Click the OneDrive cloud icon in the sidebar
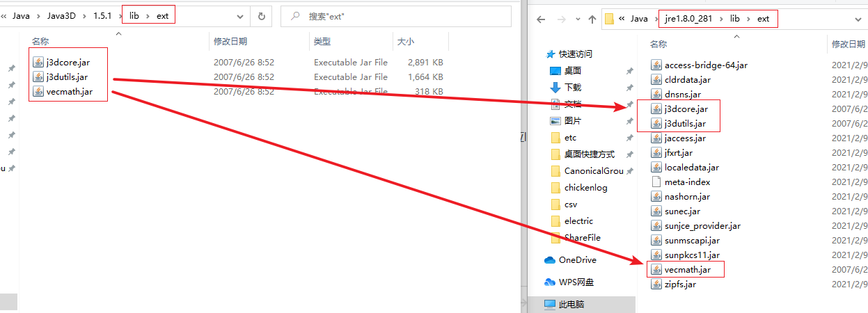The height and width of the screenshot is (313, 868). coord(550,259)
